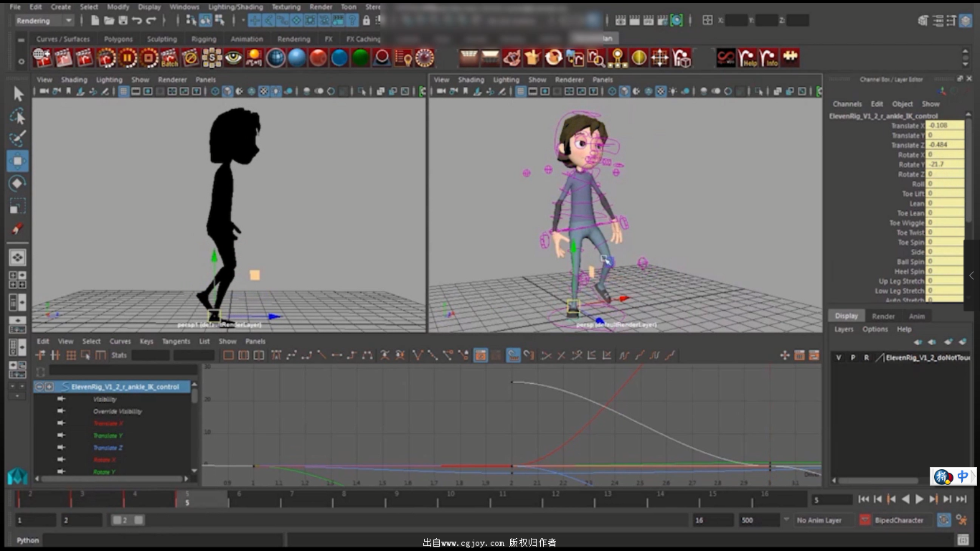Click the green sphere material shelf icon
This screenshot has width=980, height=551.
tap(360, 57)
